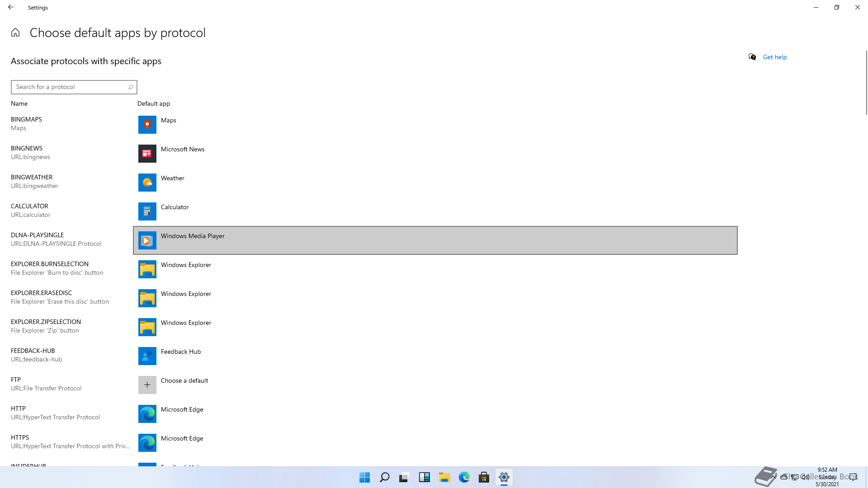Click the Settings gear on taskbar
Image resolution: width=868 pixels, height=488 pixels.
pos(504,477)
